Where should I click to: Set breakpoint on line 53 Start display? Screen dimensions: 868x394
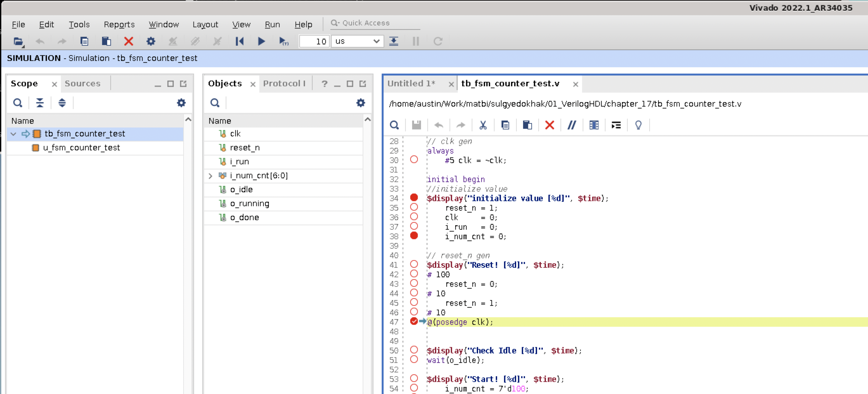414,378
